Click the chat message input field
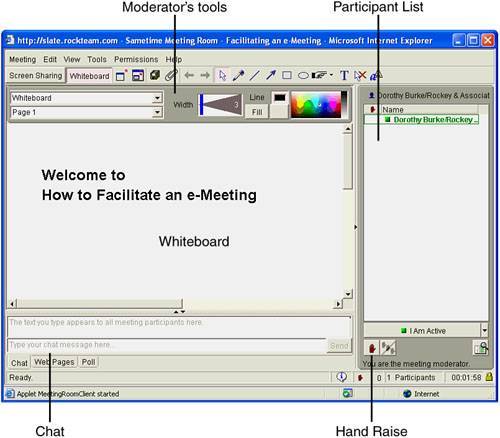This screenshot has height=438, width=500. coord(167,345)
